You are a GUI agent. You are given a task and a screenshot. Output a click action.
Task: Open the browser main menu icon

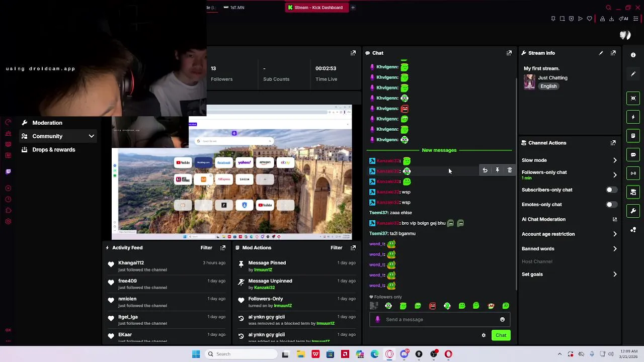[635, 19]
